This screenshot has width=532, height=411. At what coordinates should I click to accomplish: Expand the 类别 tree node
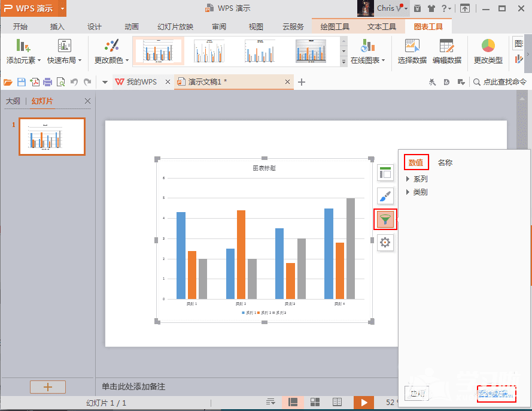(408, 192)
